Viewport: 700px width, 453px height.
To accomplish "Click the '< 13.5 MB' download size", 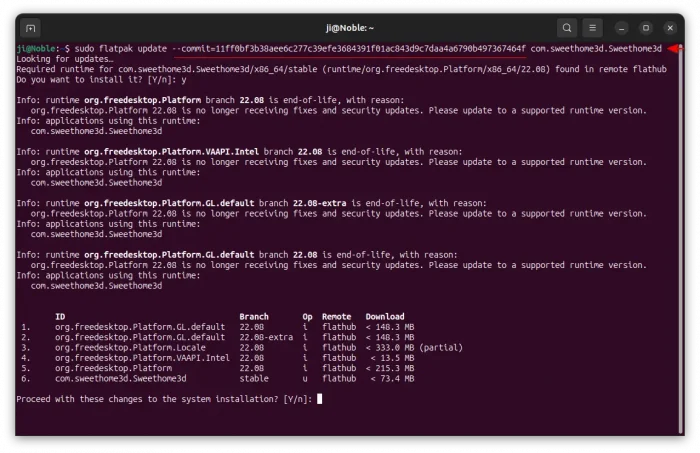I will [392, 358].
